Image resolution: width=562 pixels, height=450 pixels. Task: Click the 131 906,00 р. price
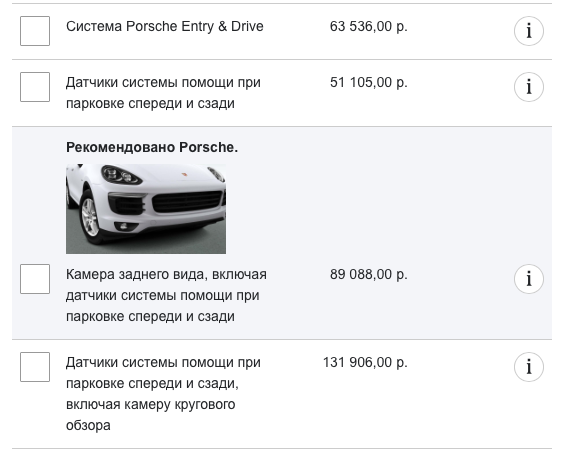pos(365,362)
